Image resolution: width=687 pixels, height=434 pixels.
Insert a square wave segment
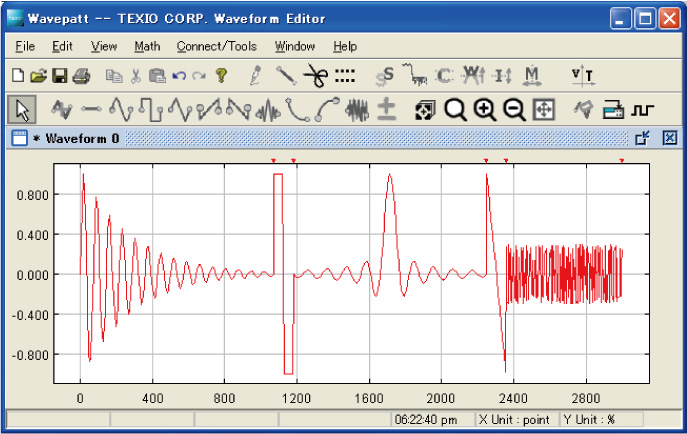151,109
